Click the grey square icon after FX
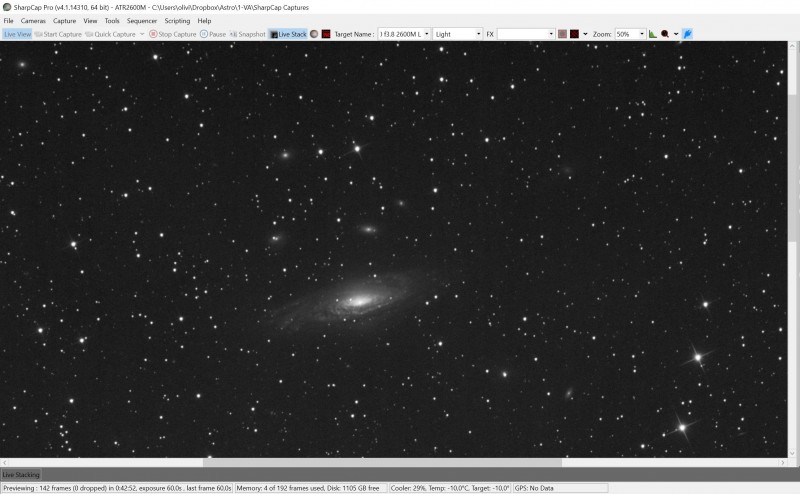Viewport: 800px width, 494px height. [x=562, y=34]
